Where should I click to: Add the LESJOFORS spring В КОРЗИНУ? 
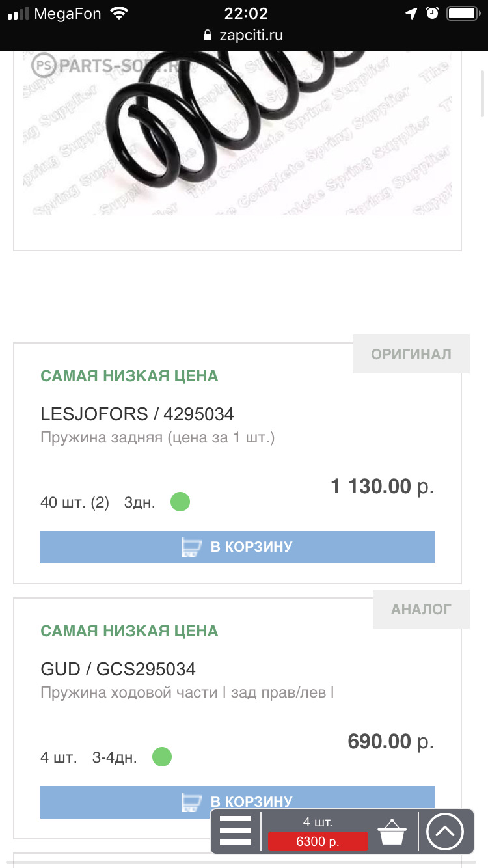coord(237,547)
